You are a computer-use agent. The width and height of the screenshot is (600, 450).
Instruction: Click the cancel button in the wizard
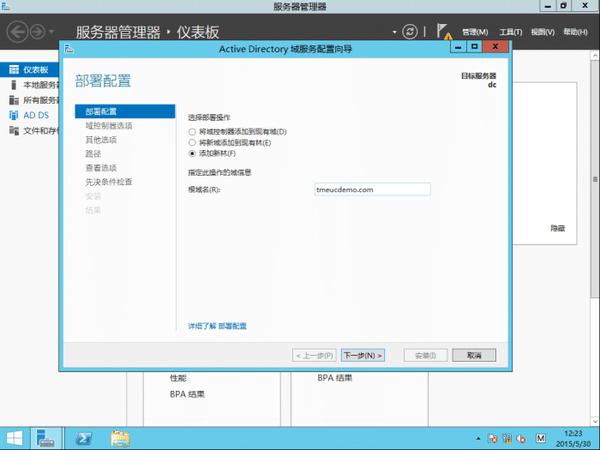click(474, 355)
